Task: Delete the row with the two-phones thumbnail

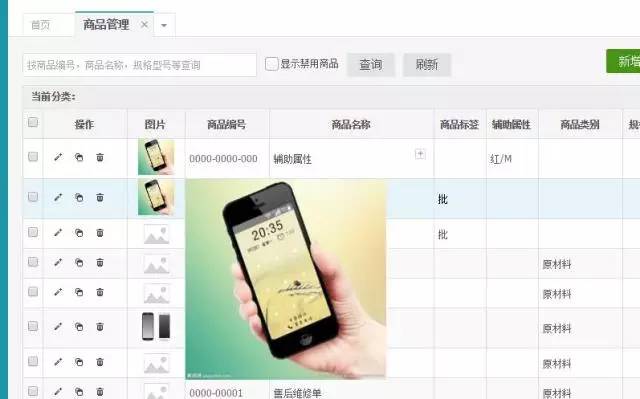Action: click(100, 326)
